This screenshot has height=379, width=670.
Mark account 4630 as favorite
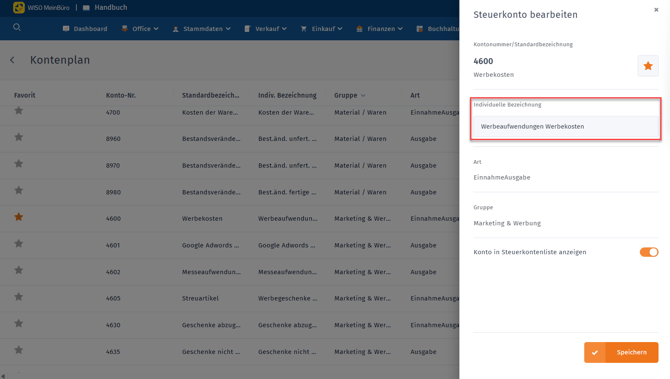tap(18, 323)
